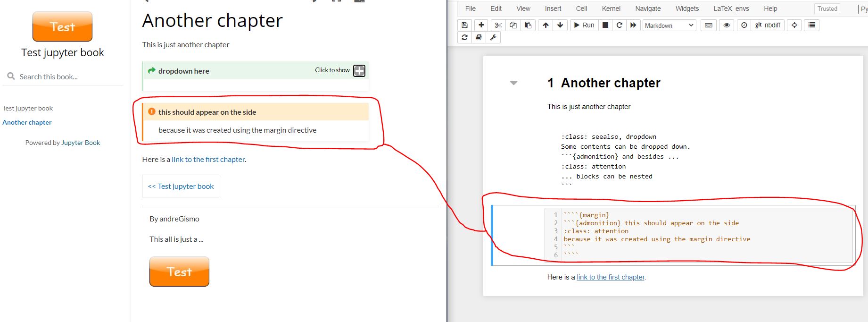Open the Kernel menu
Screen dimensions: 868x322
click(611, 8)
